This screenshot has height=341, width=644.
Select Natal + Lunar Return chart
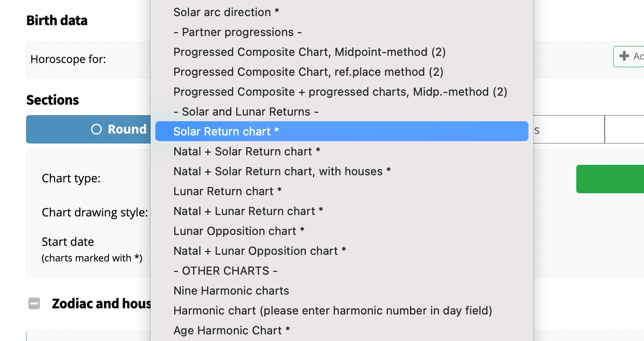point(248,211)
